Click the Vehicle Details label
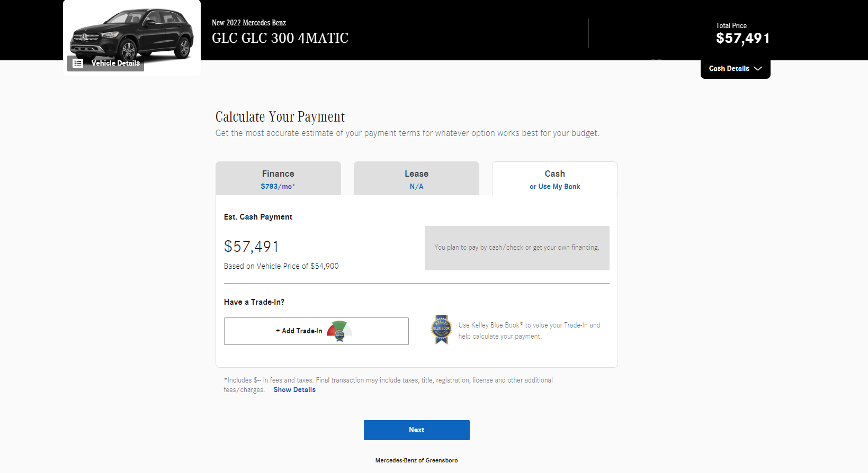The image size is (868, 473). pyautogui.click(x=115, y=63)
